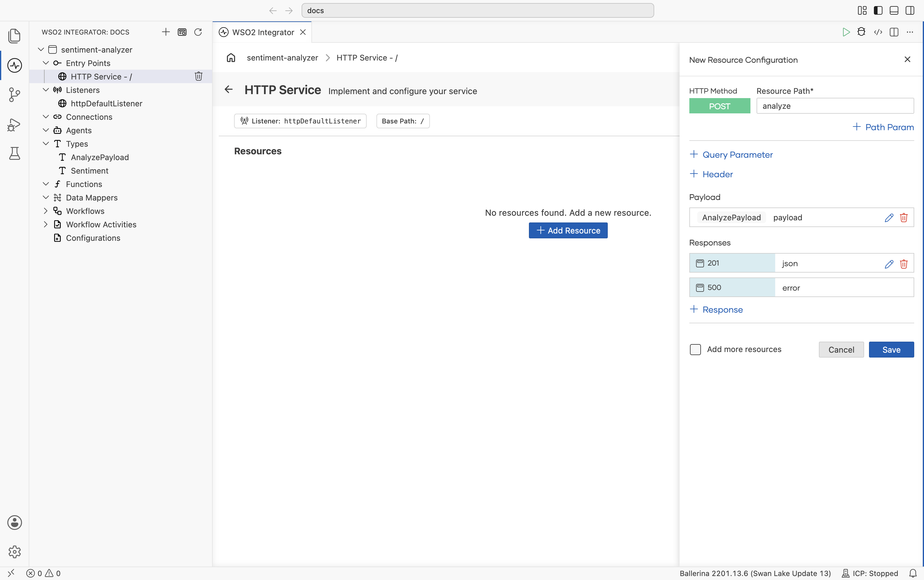
Task: Delete the 201 json response
Action: click(904, 263)
